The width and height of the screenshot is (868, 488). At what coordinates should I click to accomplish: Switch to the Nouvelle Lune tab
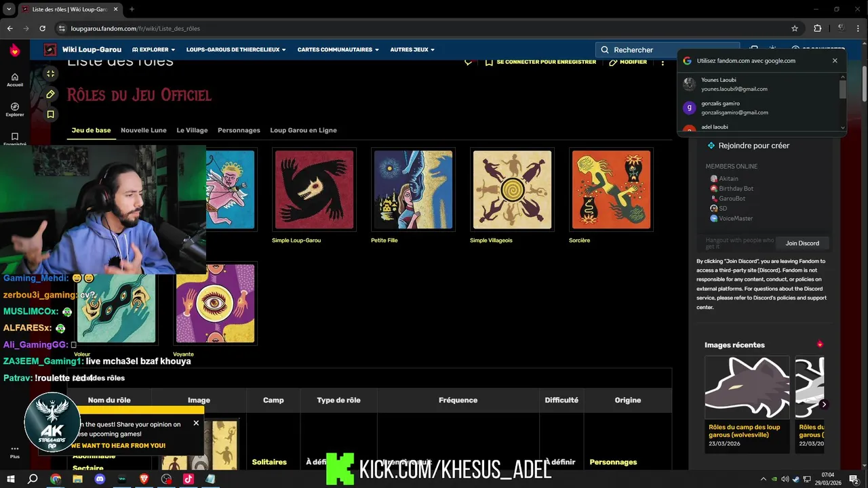(x=144, y=130)
